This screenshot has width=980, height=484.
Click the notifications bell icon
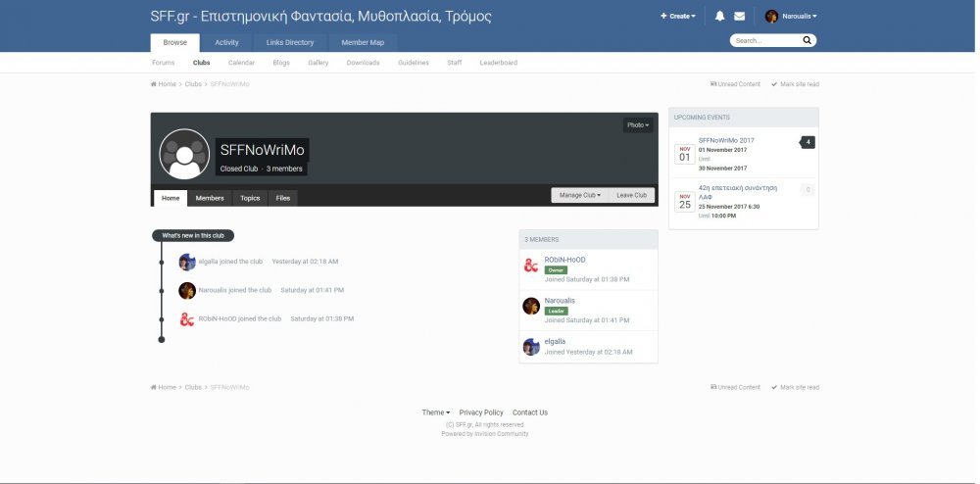(720, 17)
